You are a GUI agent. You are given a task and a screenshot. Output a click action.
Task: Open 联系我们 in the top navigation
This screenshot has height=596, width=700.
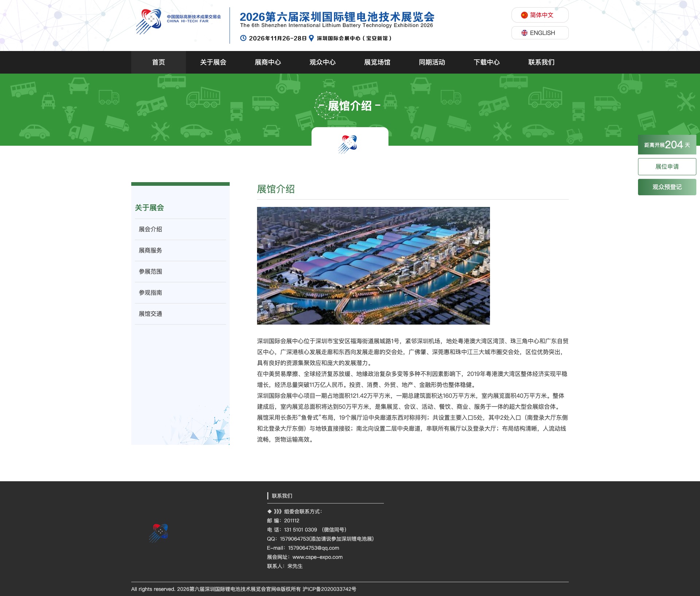(x=541, y=62)
